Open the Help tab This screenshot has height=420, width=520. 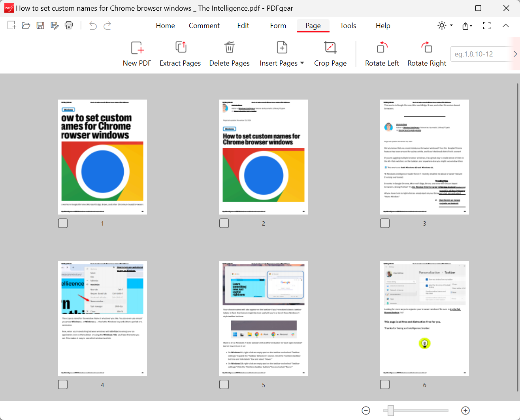tap(383, 26)
